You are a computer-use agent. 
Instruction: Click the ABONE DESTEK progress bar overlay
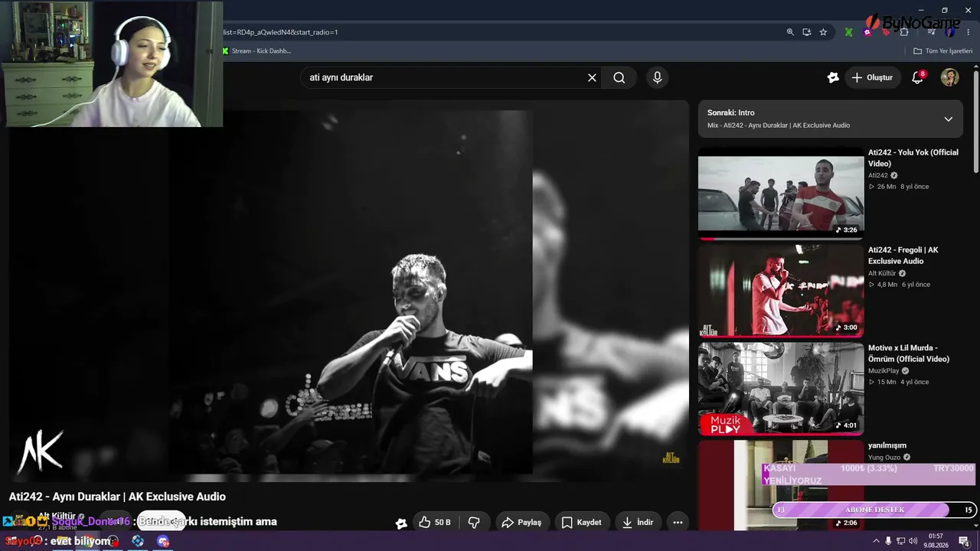click(873, 510)
